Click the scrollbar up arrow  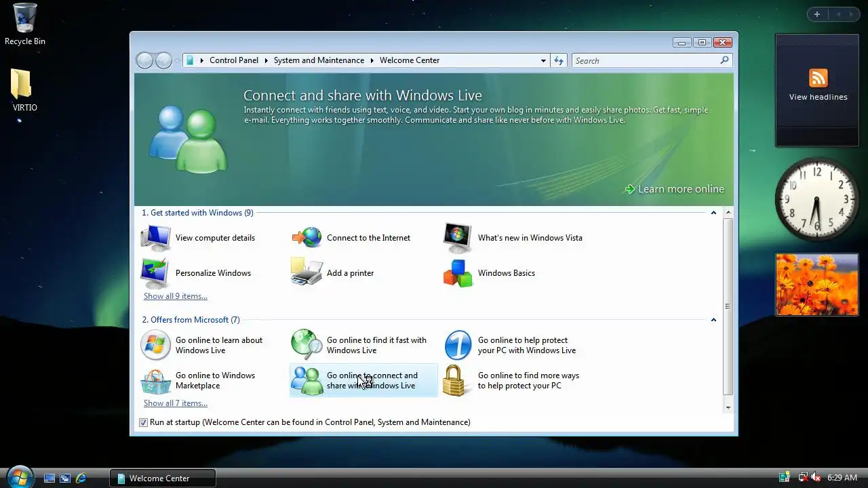point(728,213)
